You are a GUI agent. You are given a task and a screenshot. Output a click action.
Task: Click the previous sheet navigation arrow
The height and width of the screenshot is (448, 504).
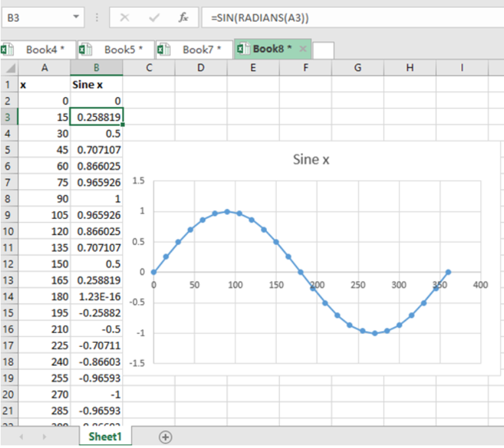pyautogui.click(x=20, y=437)
